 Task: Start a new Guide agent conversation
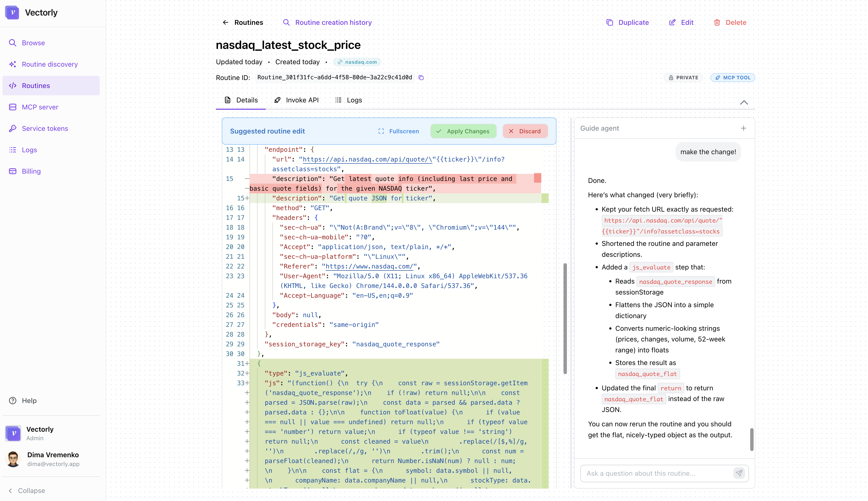click(744, 128)
